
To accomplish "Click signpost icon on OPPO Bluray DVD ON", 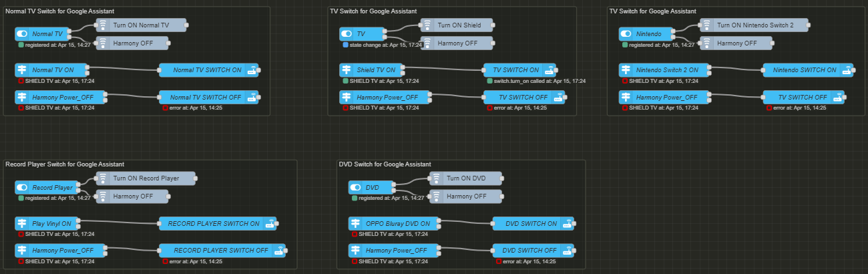I will [356, 224].
